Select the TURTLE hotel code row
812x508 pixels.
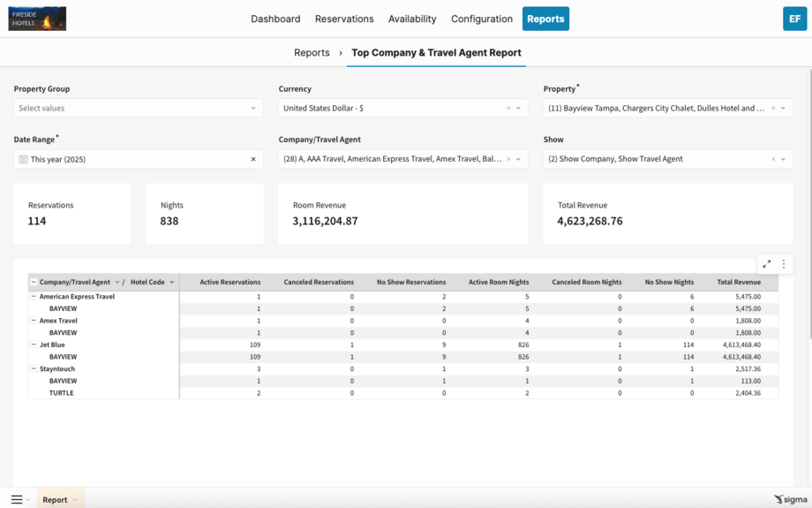point(402,393)
